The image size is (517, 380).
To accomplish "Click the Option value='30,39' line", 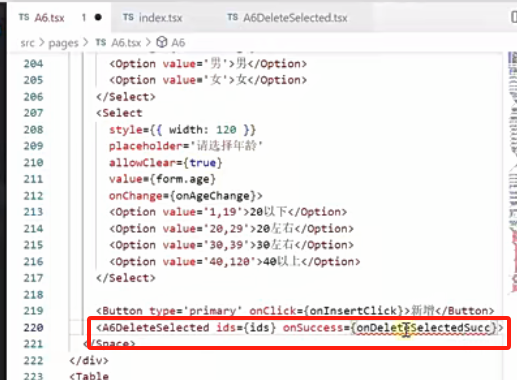I will [x=231, y=245].
